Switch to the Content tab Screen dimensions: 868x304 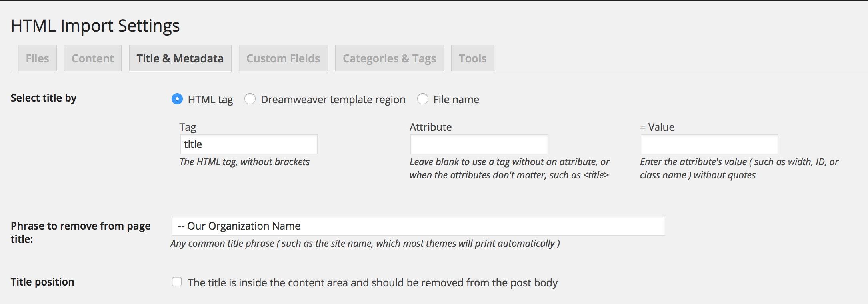92,58
